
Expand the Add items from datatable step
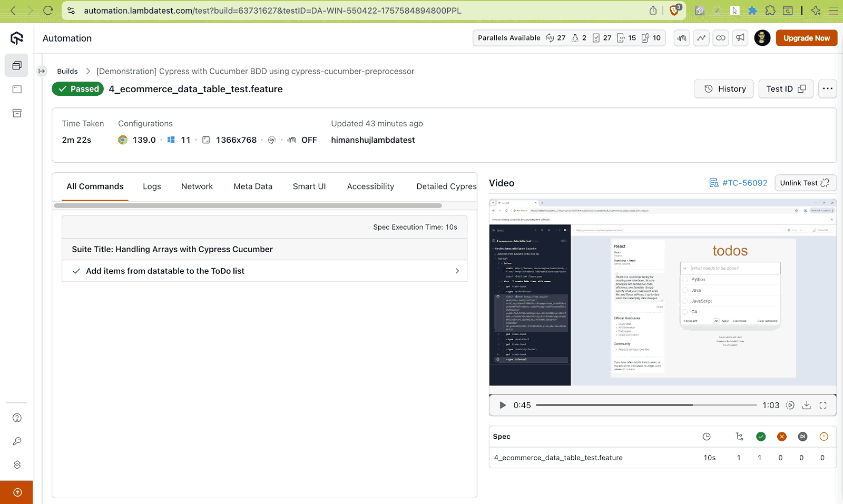click(457, 271)
